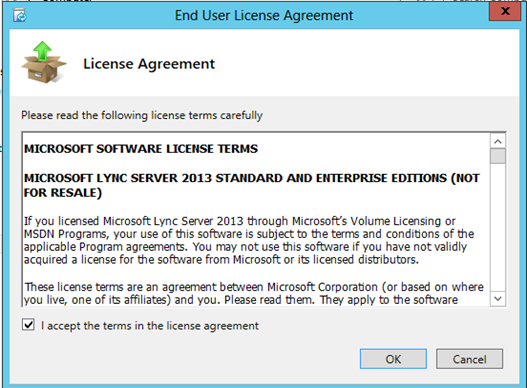Click the package box with green arrow icon

coord(44,63)
